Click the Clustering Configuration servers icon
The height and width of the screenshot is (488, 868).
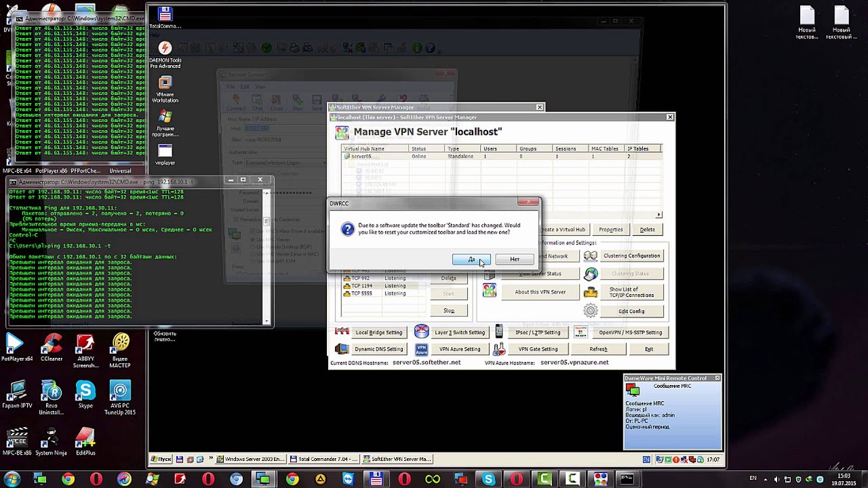point(591,256)
